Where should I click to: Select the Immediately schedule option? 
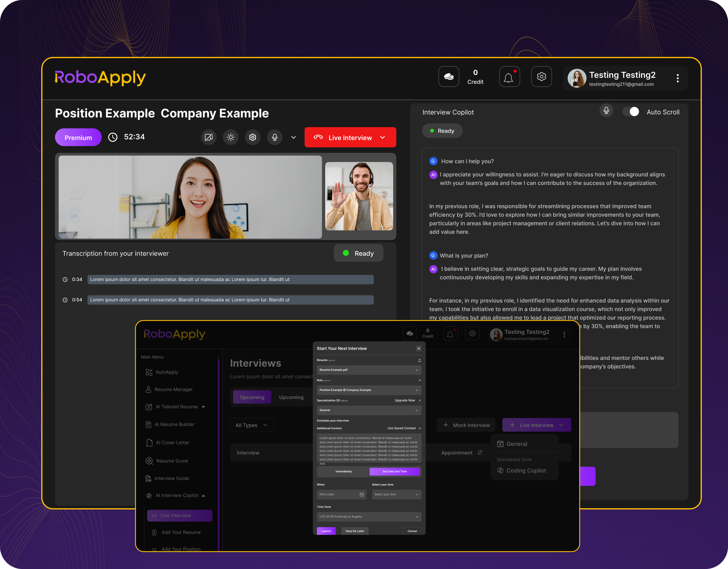point(343,472)
